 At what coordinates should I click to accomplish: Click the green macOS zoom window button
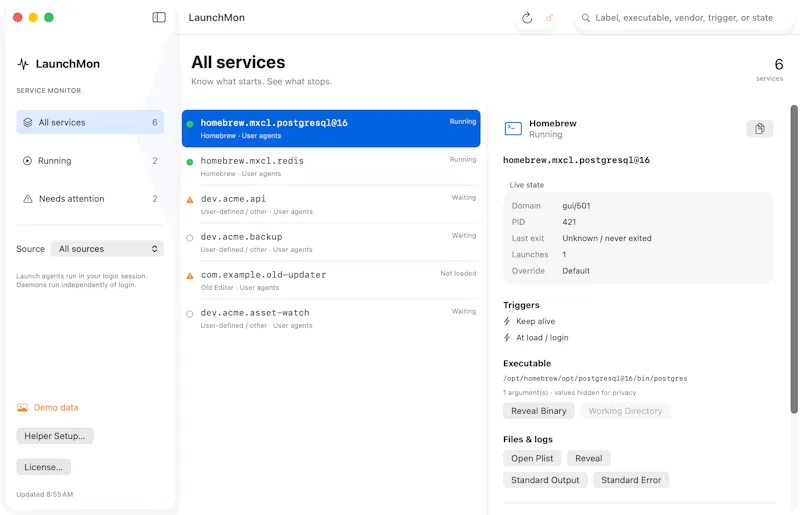point(49,17)
